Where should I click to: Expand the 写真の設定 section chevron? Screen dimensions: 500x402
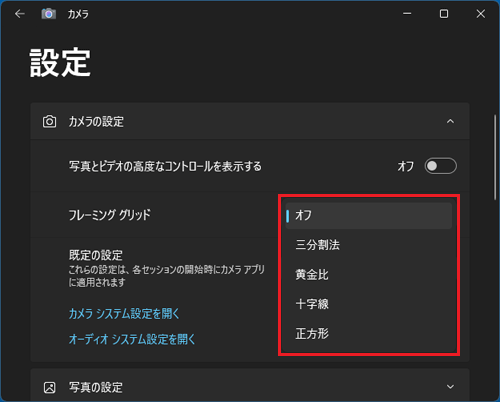450,387
